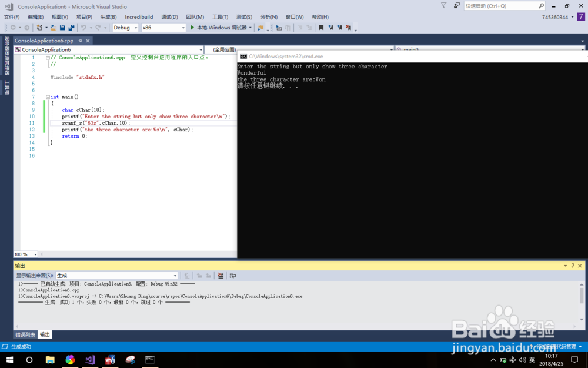
Task: Open the undo history dropdown arrow
Action: tap(91, 28)
